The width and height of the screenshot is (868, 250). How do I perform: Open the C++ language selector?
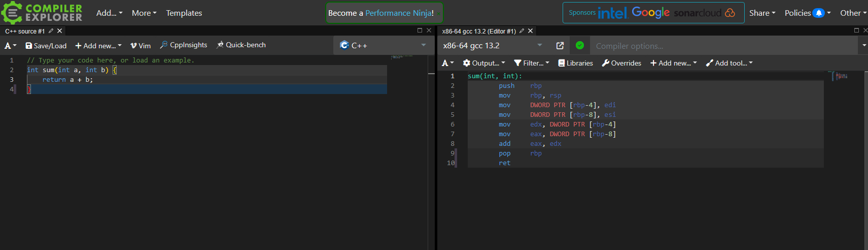pos(383,45)
